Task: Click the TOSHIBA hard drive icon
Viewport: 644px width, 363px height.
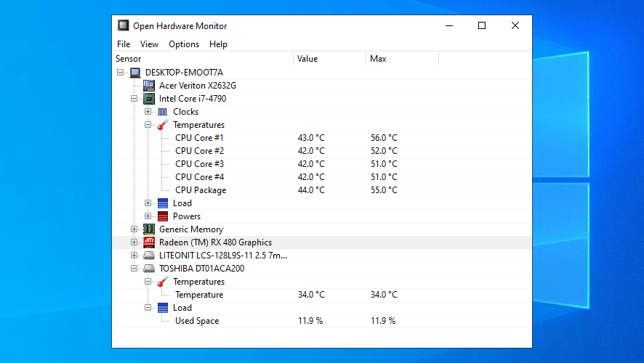Action: pyautogui.click(x=149, y=269)
